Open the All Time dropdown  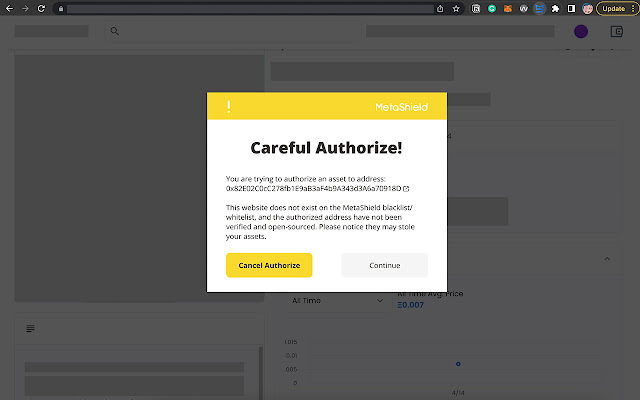pos(337,300)
